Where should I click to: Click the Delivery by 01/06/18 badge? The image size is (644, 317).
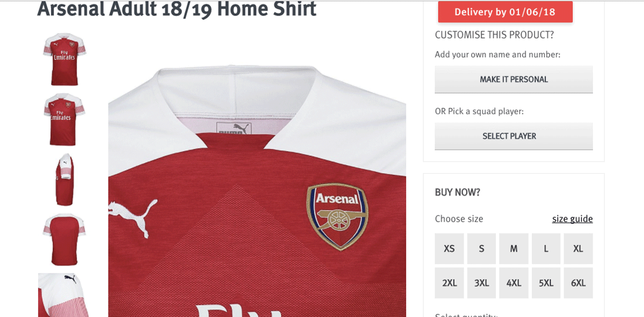[505, 12]
